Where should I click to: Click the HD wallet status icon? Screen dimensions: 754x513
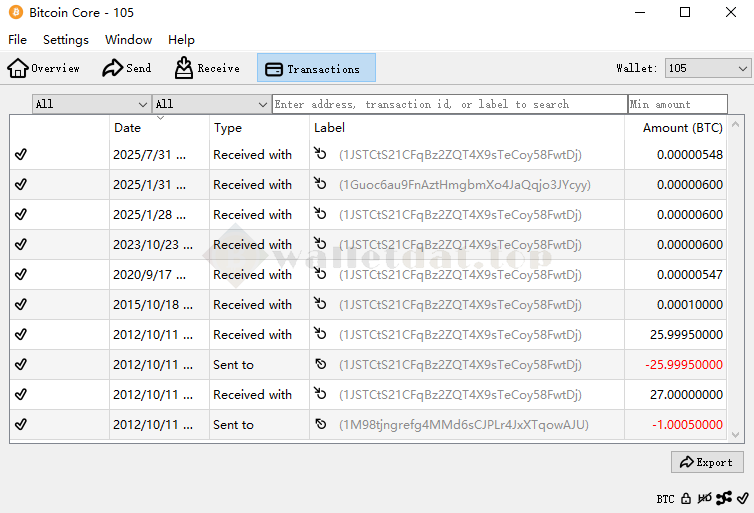point(705,498)
